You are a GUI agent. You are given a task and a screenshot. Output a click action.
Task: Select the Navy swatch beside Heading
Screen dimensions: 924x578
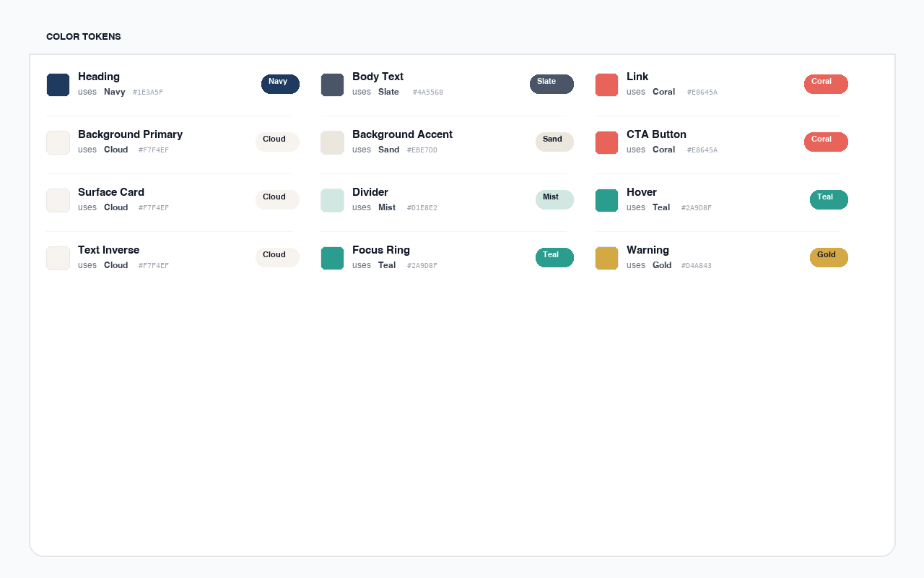[x=58, y=85]
